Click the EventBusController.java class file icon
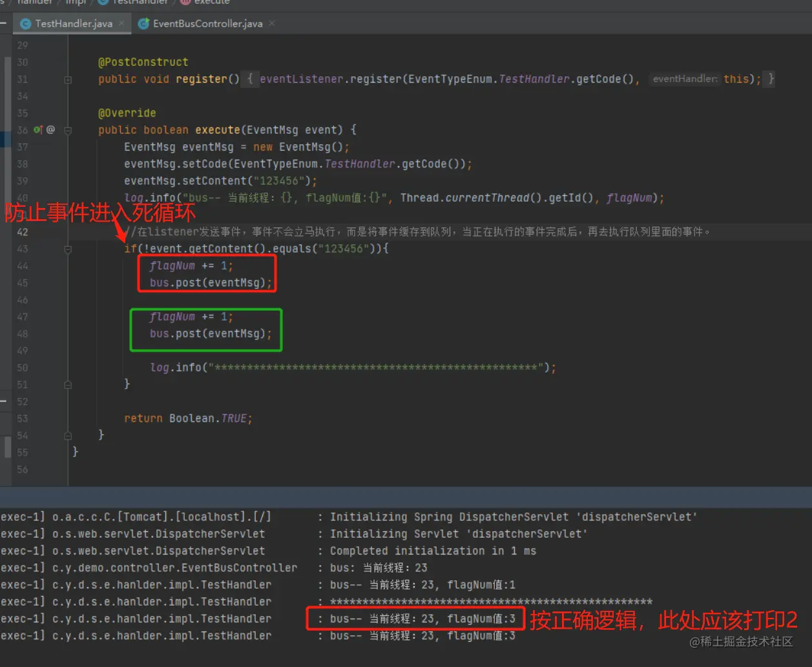Image resolution: width=812 pixels, height=667 pixels. tap(144, 24)
